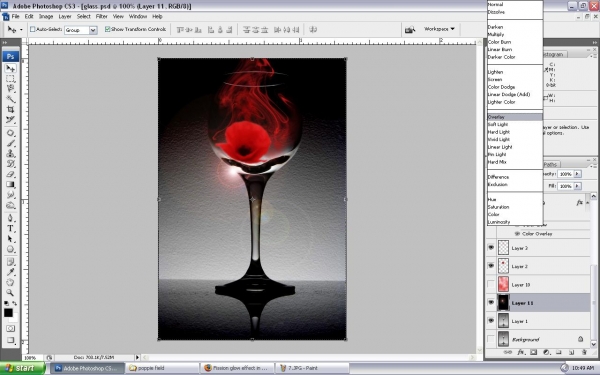Image resolution: width=600 pixels, height=375 pixels.
Task: Select the History Brush tool
Action: (x=10, y=164)
